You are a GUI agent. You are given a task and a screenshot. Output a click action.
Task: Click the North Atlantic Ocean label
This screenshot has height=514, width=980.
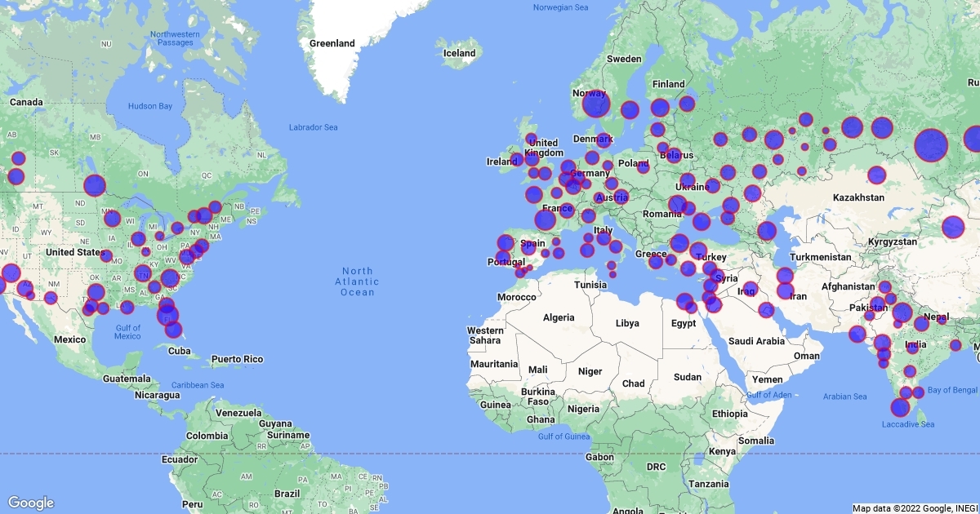pos(358,281)
